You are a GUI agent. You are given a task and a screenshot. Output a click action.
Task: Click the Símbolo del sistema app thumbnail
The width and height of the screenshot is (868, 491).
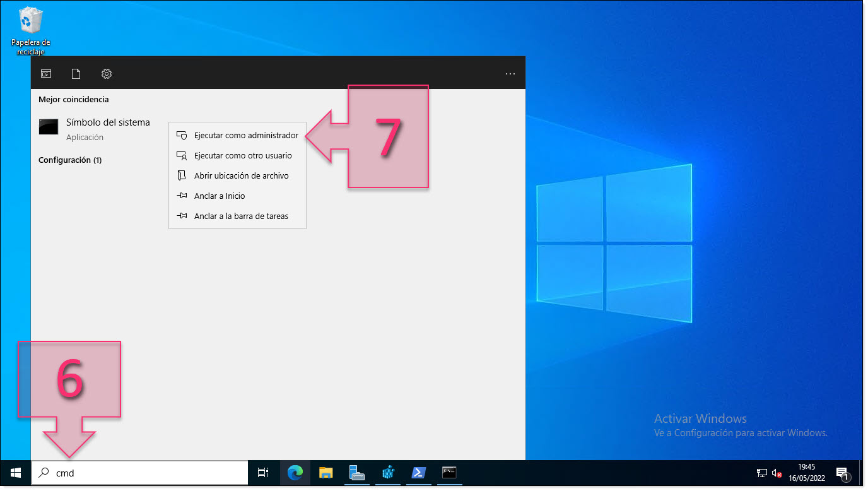click(49, 127)
